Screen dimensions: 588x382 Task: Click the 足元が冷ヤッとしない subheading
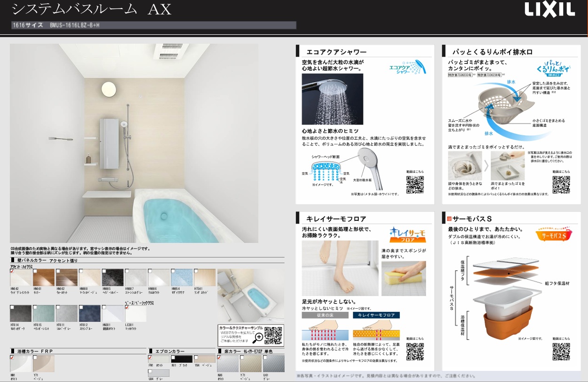pos(329,301)
